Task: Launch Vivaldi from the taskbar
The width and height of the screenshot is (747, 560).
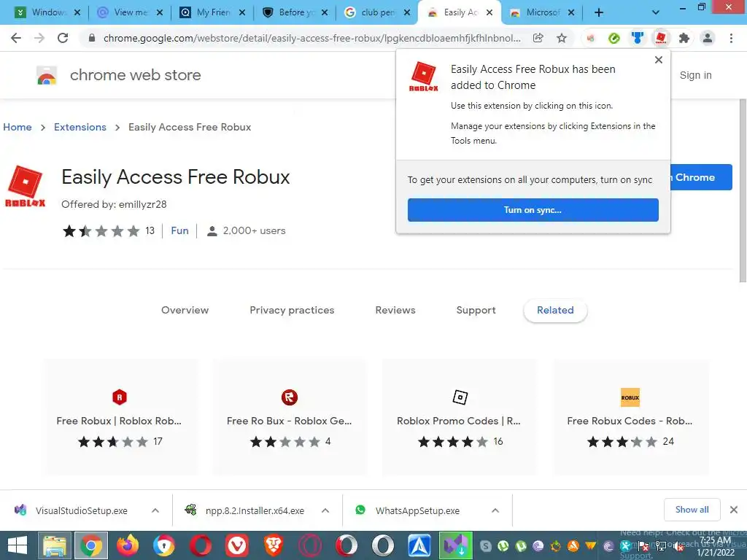Action: point(237,545)
